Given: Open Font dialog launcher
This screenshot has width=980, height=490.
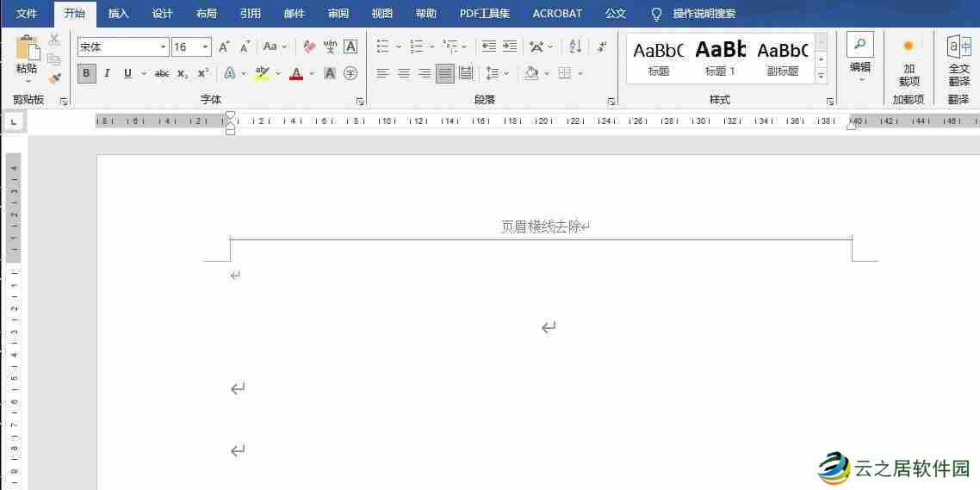Looking at the screenshot, I should pyautogui.click(x=360, y=101).
